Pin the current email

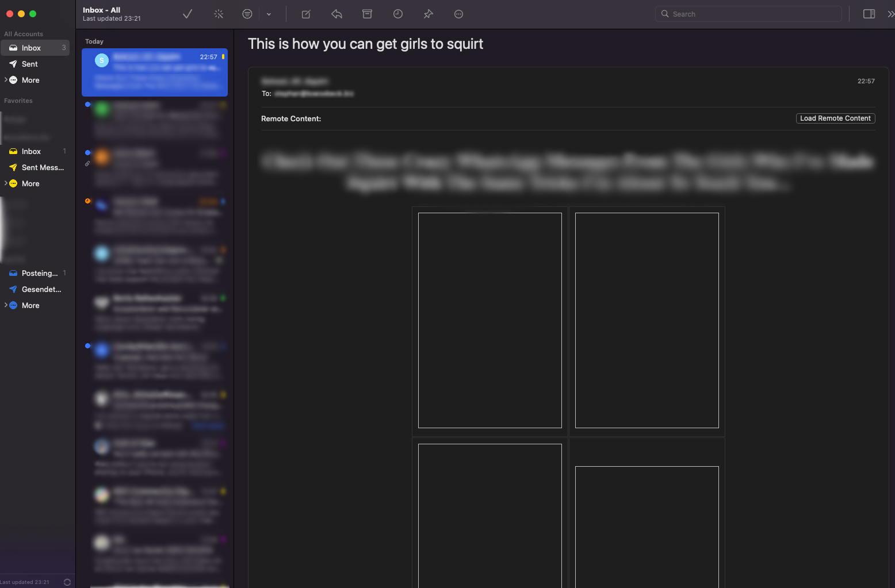point(428,14)
